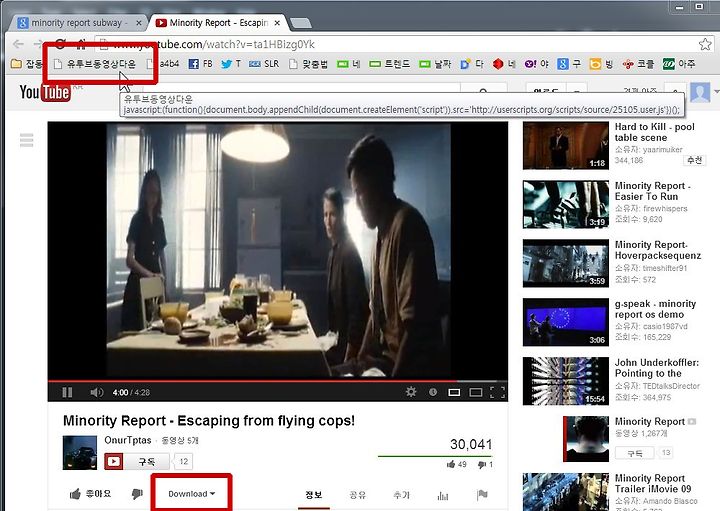
Task: Click the browser address bar URL
Action: (214, 44)
